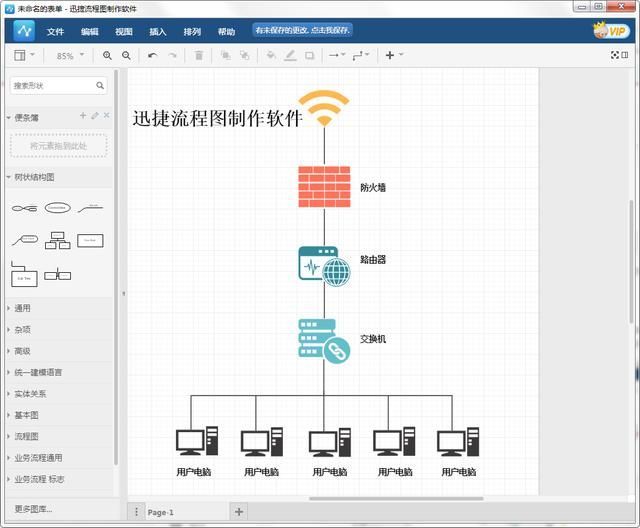Viewport: 640px width, 528px height.
Task: Select the curved branch line shape
Action: [90, 208]
